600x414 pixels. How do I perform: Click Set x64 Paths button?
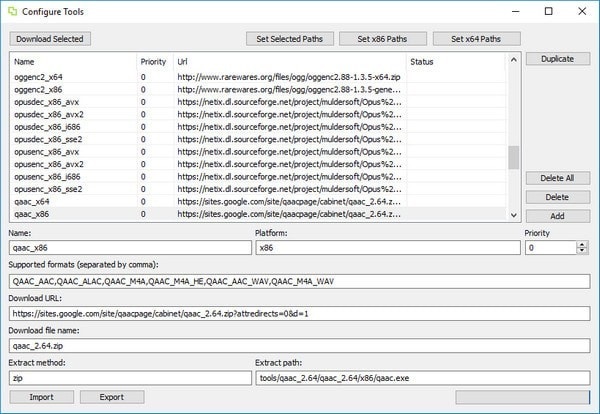point(476,39)
